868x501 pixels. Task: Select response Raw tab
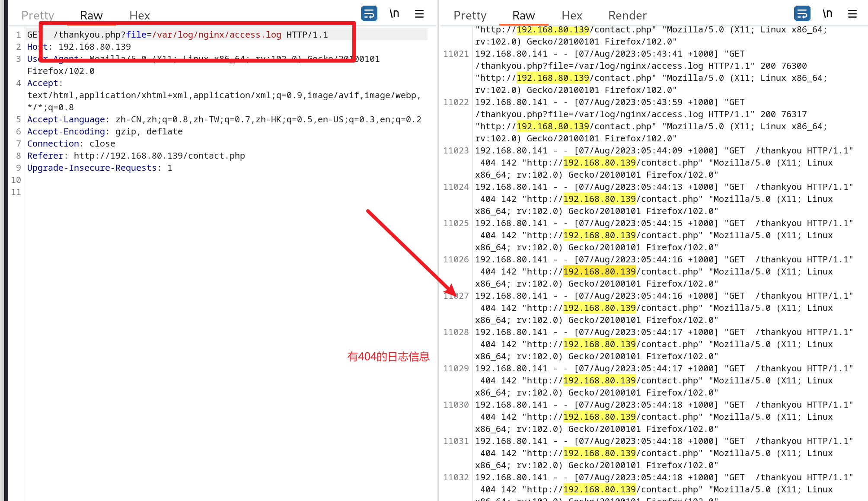point(523,16)
